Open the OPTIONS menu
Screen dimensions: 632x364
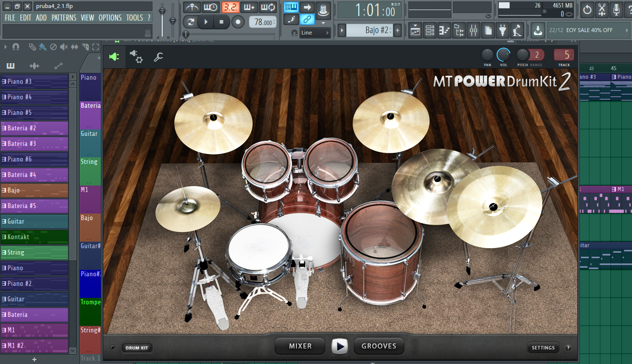pos(110,18)
